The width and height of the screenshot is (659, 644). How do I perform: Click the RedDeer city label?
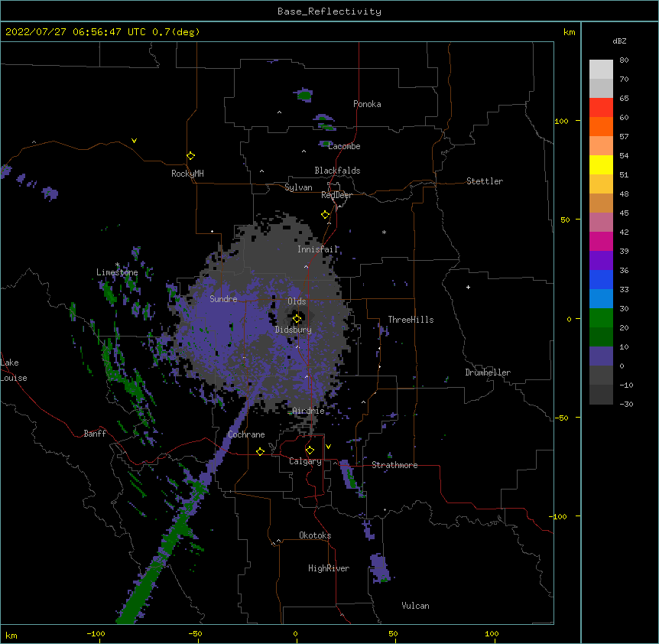coord(336,195)
